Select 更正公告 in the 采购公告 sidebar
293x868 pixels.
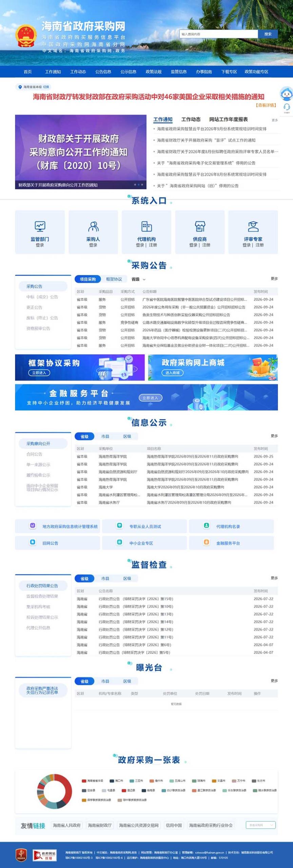34,308
